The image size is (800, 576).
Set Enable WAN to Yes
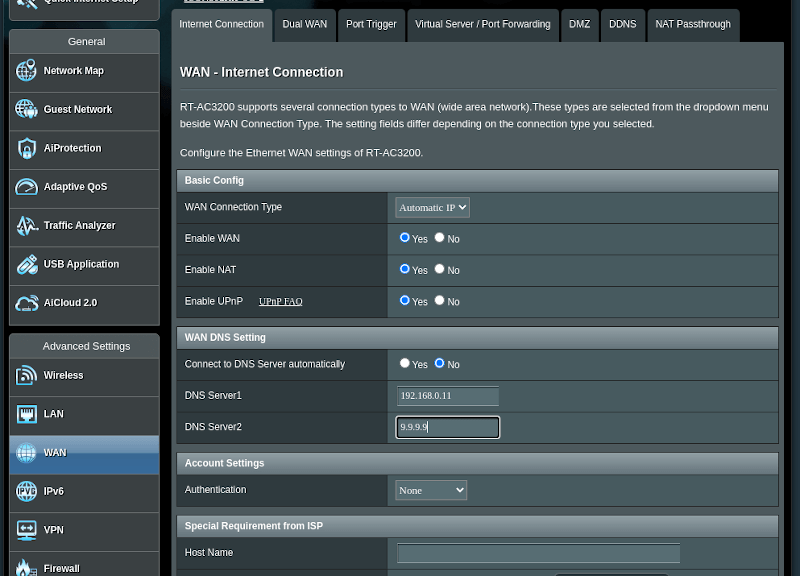(x=405, y=238)
